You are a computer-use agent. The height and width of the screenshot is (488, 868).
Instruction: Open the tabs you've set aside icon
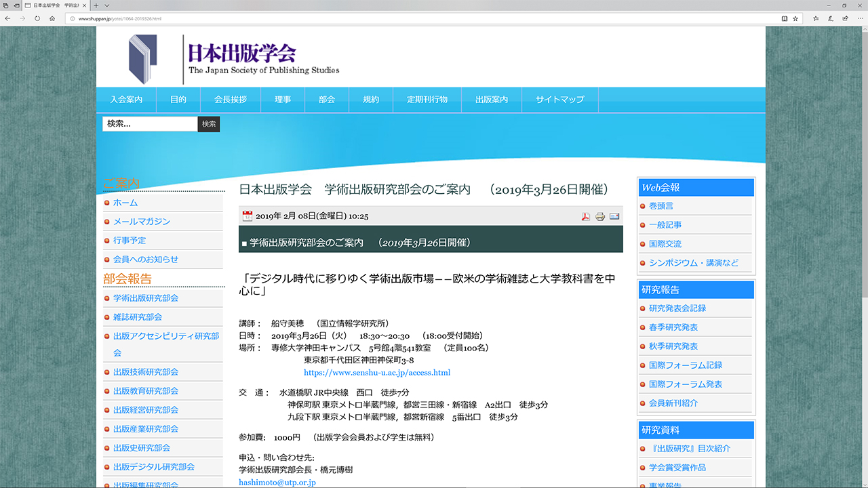point(7,5)
